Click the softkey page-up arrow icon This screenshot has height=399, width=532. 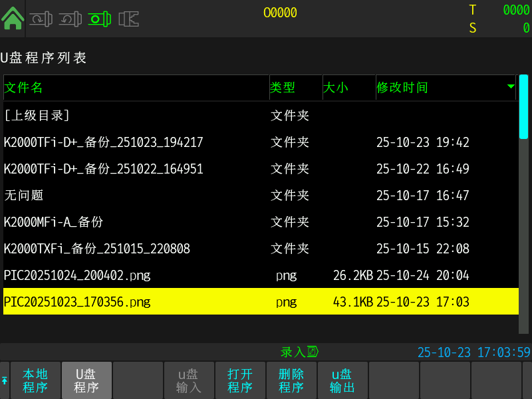[x=5, y=380]
